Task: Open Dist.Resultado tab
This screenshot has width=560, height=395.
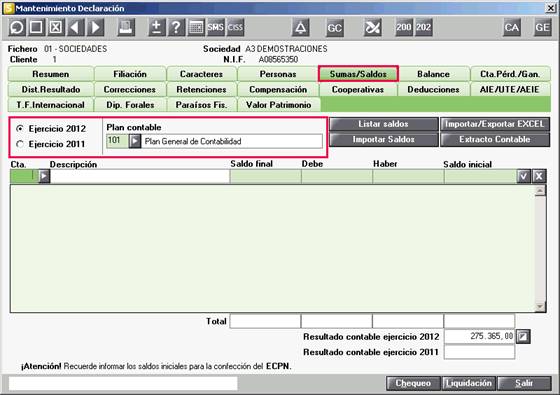Action: point(51,89)
